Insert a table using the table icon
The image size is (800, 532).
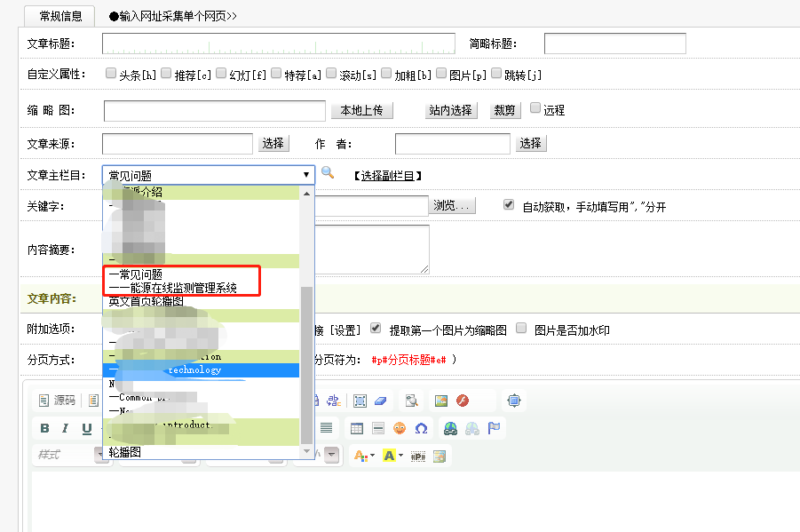point(356,428)
